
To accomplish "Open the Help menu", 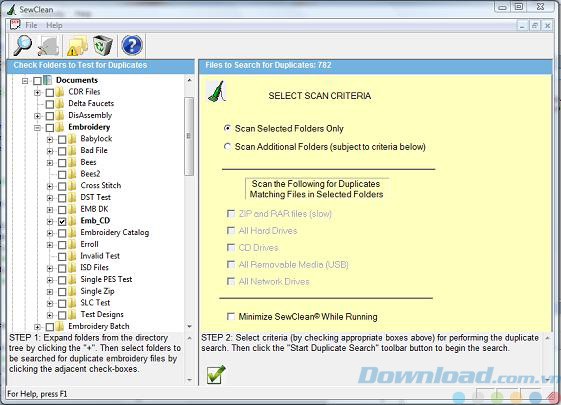I will (x=54, y=25).
